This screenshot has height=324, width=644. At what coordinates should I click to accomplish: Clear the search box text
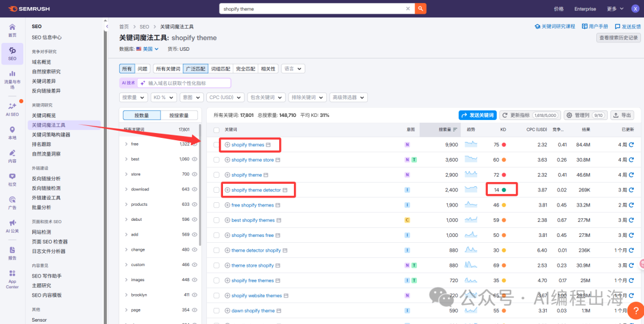(408, 8)
